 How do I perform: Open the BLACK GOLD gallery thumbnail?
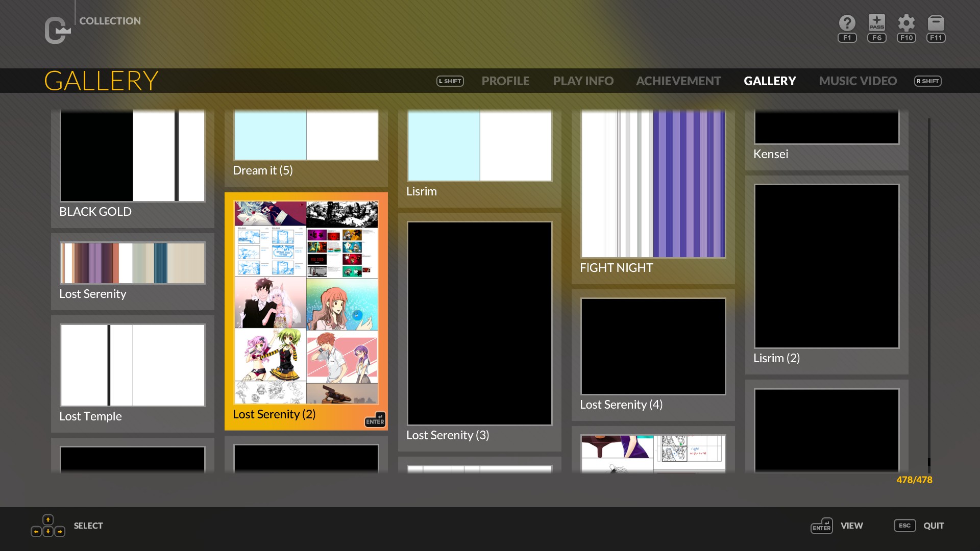pos(133,156)
